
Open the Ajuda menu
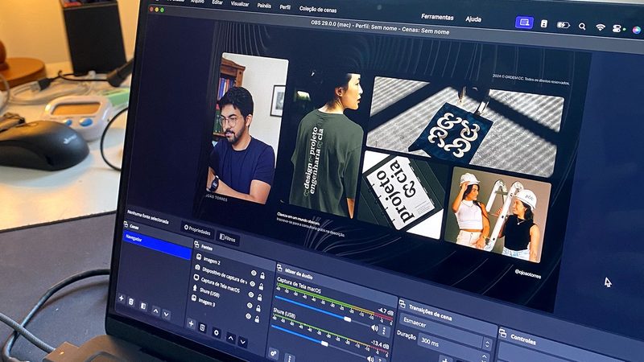(x=473, y=19)
